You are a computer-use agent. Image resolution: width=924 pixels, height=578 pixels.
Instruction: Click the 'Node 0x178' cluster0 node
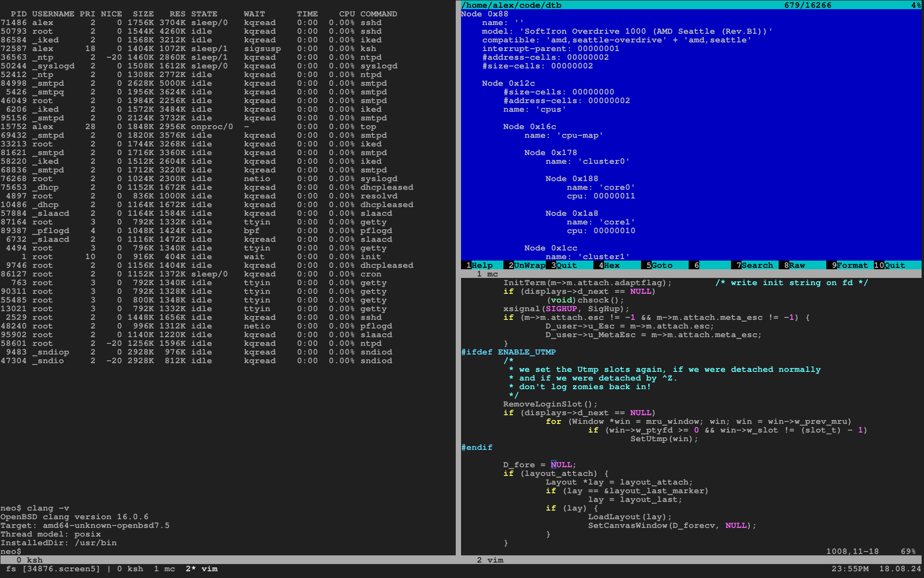pos(551,153)
